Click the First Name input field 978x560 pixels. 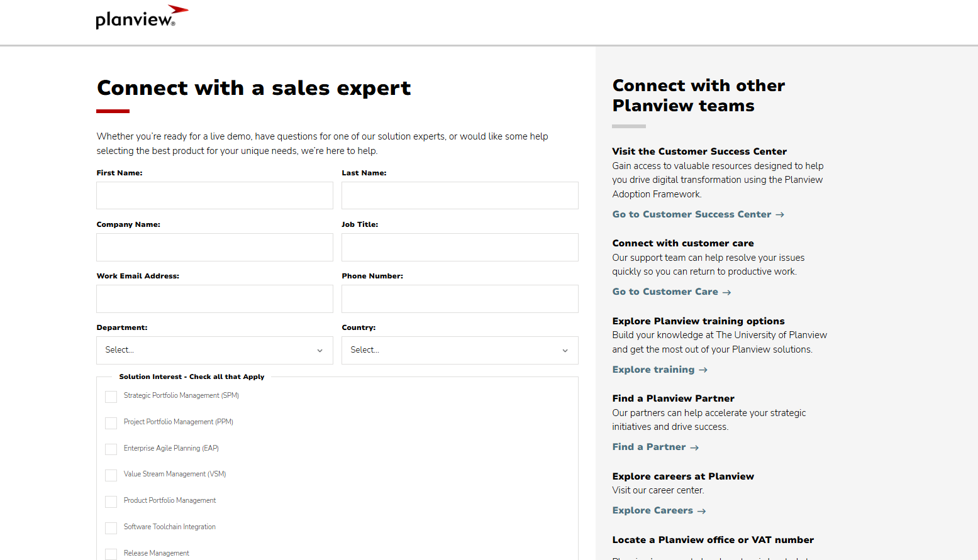[214, 195]
